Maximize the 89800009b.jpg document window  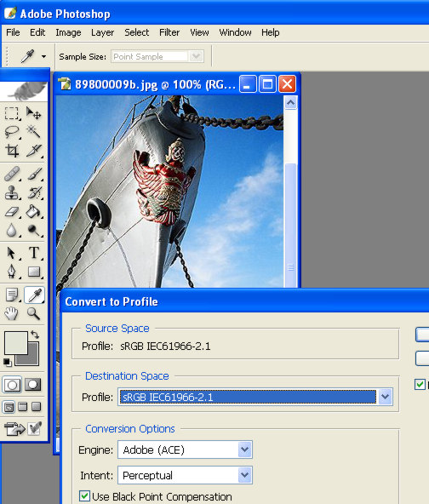tap(267, 84)
